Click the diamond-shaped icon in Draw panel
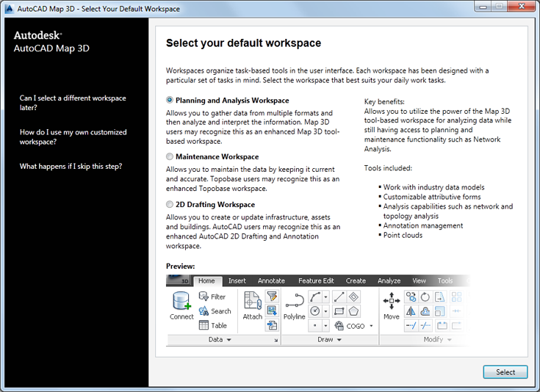This screenshot has width=540, height=392. (353, 297)
